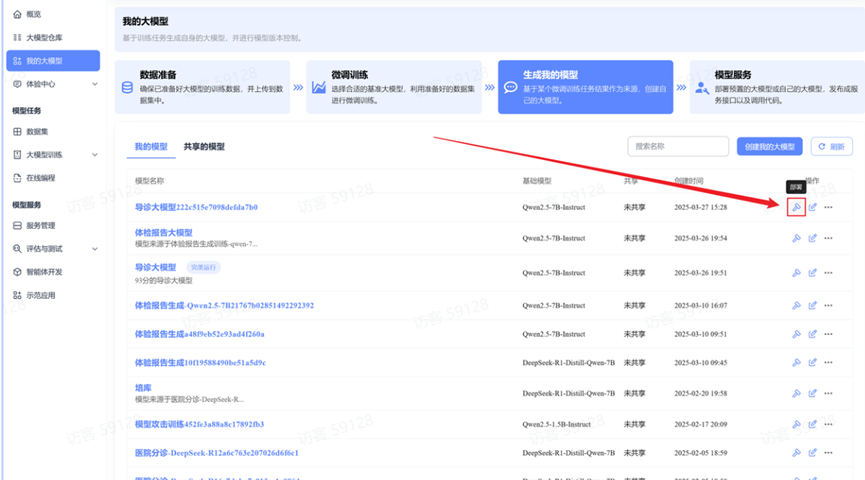Deploy the model created 2025-02-05 18:59
This screenshot has width=865, height=480.
click(796, 453)
